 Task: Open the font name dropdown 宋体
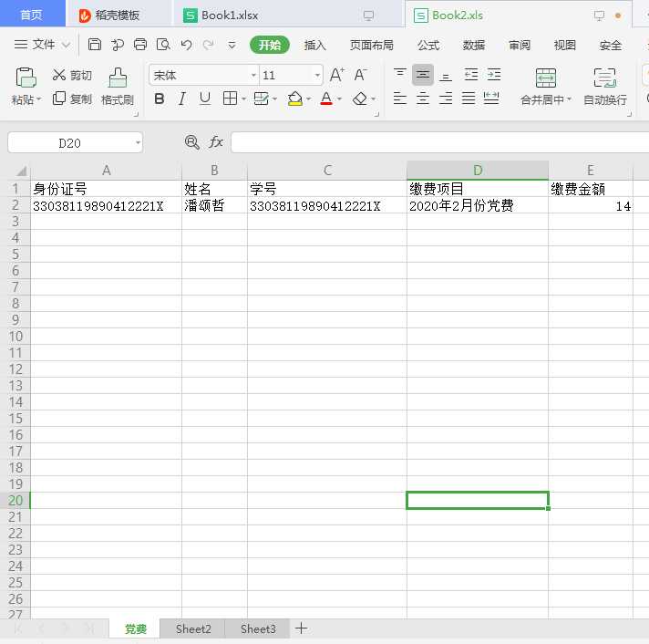[x=253, y=76]
